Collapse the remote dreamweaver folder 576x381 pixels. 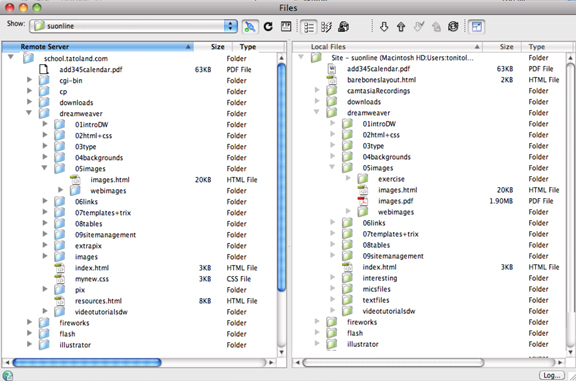[x=29, y=113]
